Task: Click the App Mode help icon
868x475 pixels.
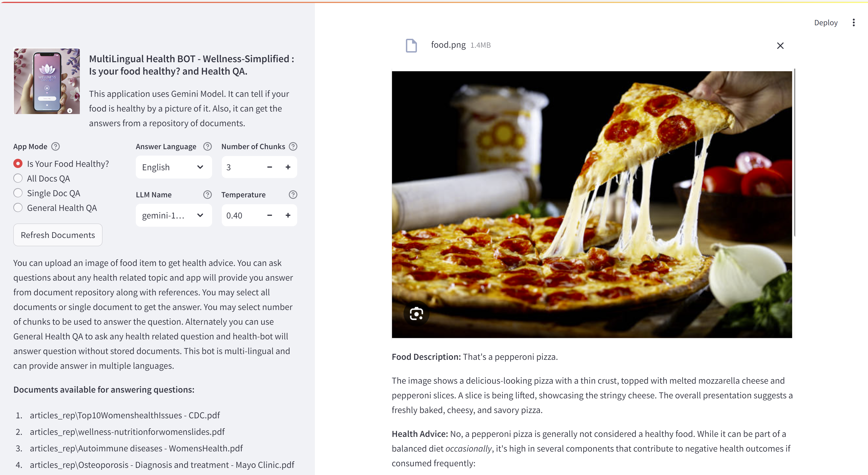Action: pos(55,146)
